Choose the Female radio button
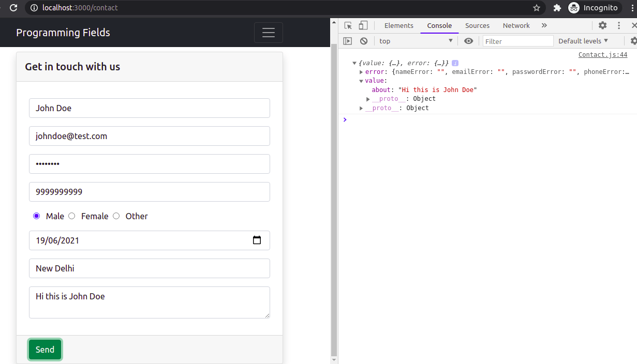637x364 pixels. [71, 216]
